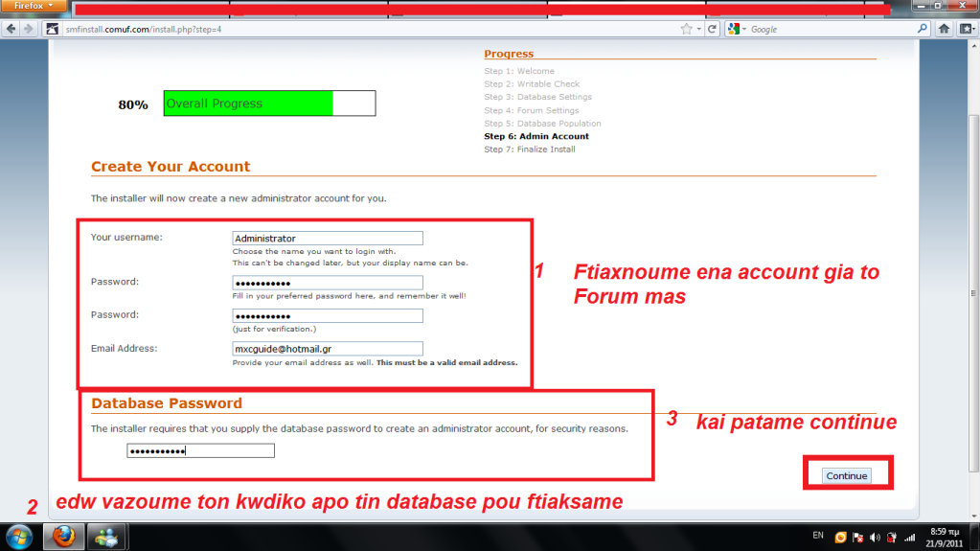Click the search magnifier icon

point(922,30)
